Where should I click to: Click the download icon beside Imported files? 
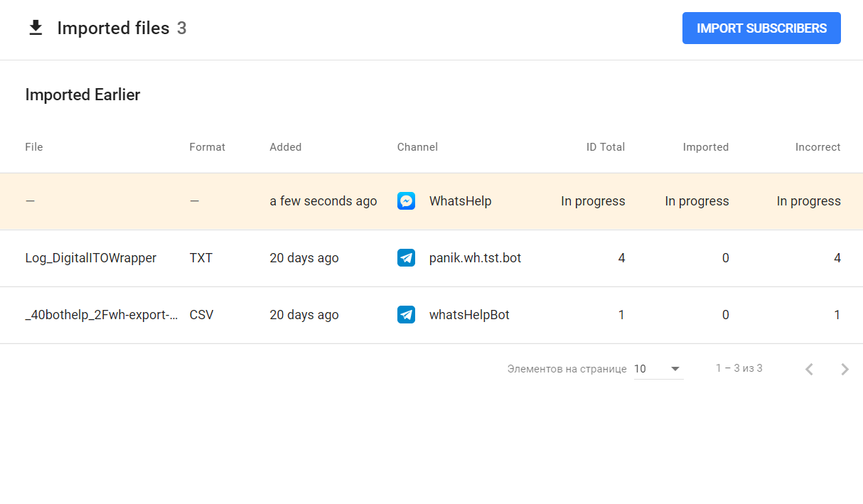36,28
